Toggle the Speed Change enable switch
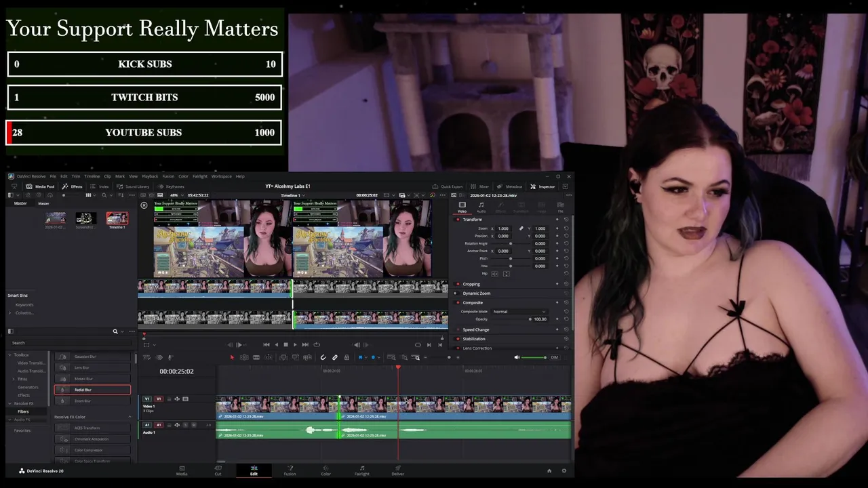This screenshot has height=488, width=868. click(458, 329)
